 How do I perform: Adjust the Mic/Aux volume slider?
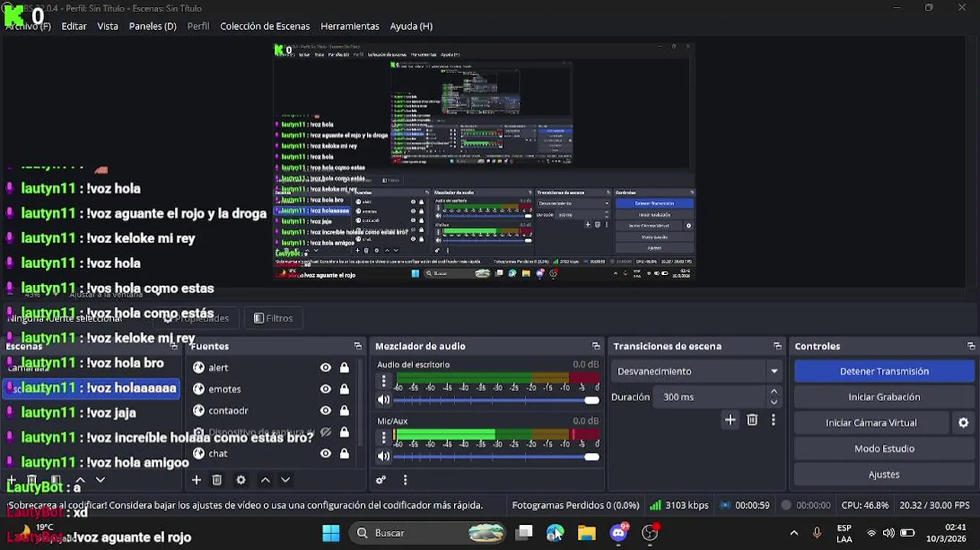(495, 457)
